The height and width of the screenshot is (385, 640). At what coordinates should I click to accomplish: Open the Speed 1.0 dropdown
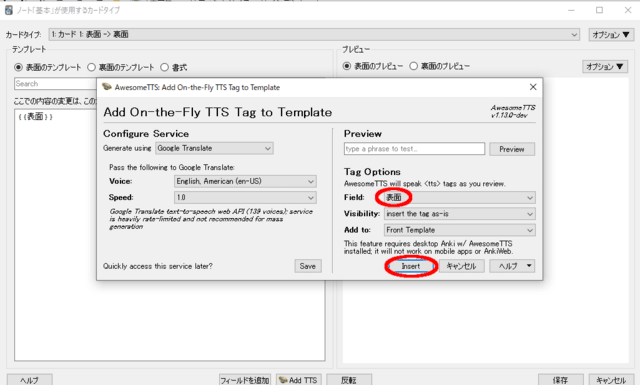tap(245, 198)
